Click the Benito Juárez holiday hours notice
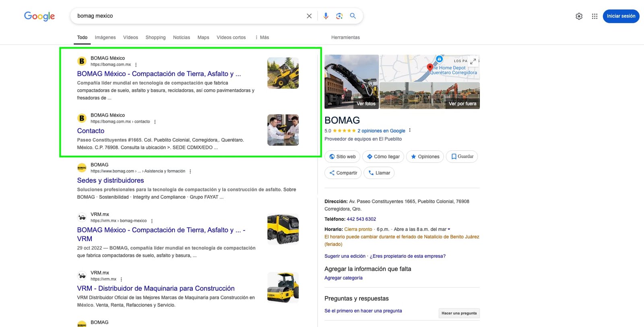Viewport: 644px width, 327px height. 402,241
